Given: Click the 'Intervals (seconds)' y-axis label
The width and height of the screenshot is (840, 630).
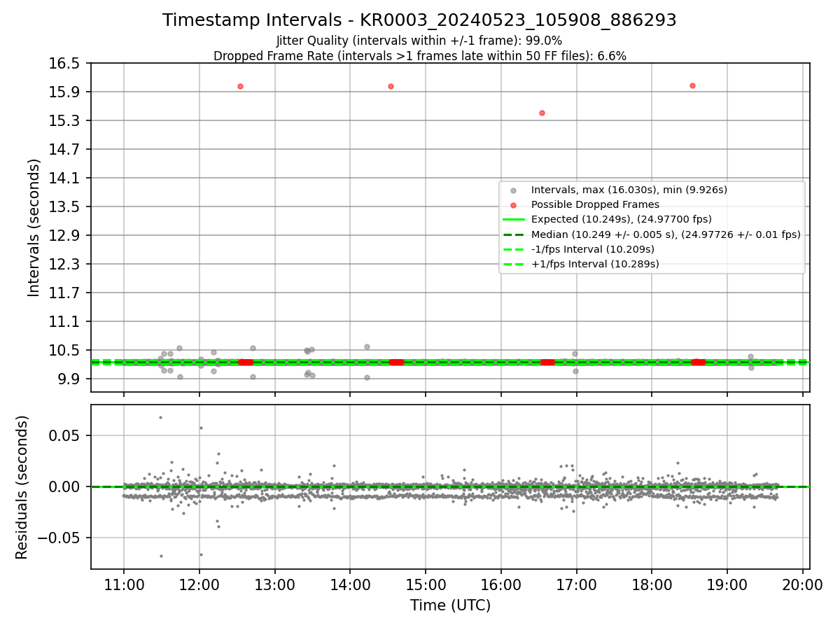Looking at the screenshot, I should [34, 227].
